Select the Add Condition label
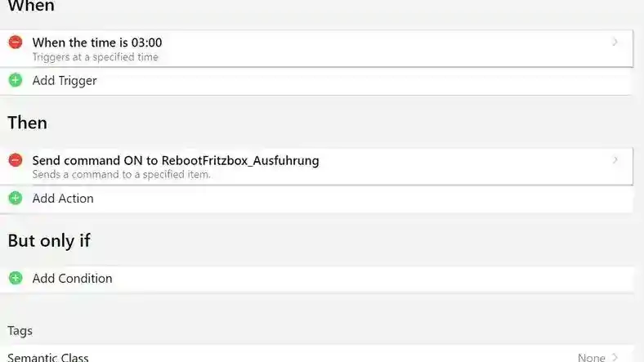Viewport: 644px width, 362px height. pos(72,279)
